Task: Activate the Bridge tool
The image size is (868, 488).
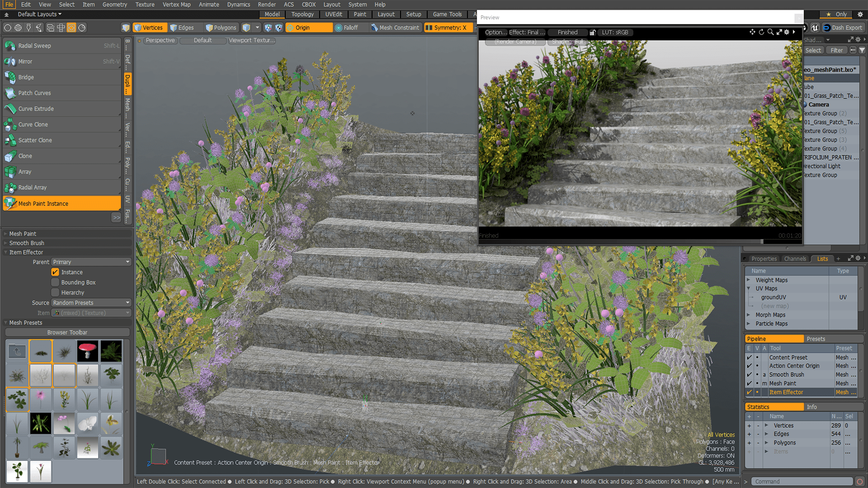Action: [x=26, y=77]
